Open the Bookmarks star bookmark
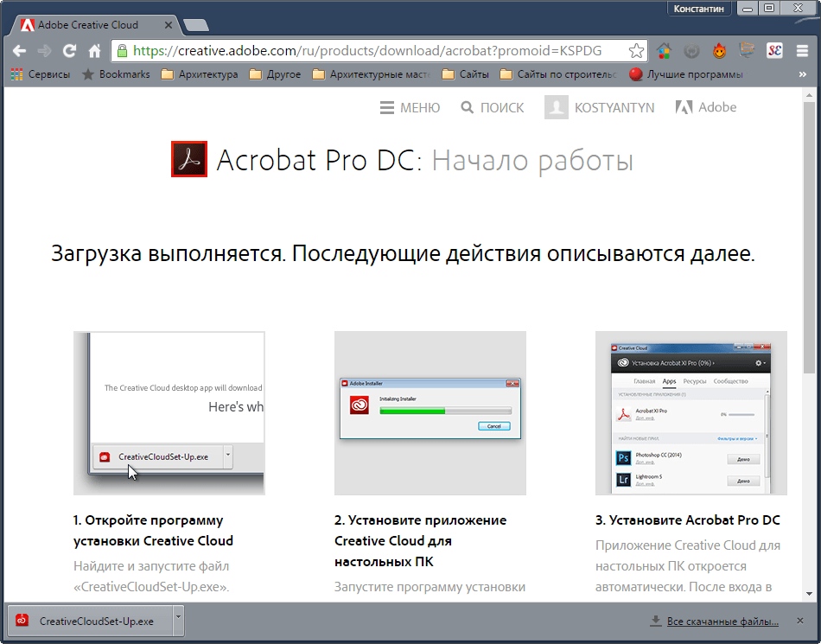 pyautogui.click(x=116, y=74)
